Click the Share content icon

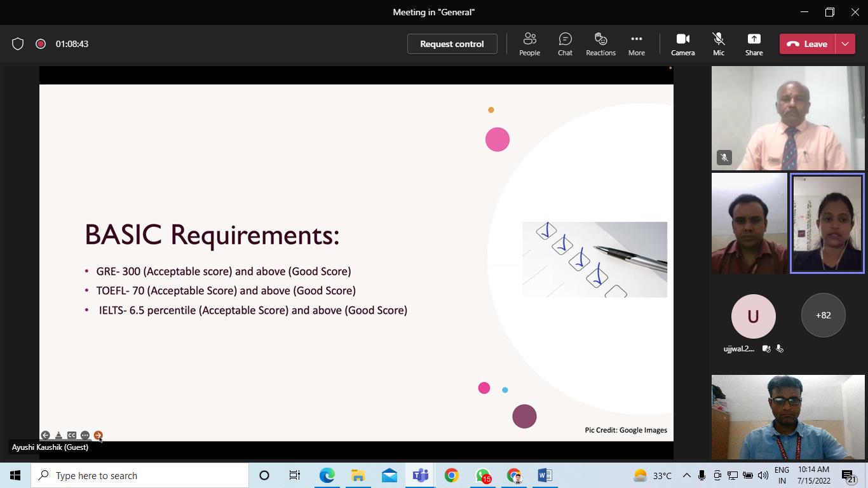(754, 44)
